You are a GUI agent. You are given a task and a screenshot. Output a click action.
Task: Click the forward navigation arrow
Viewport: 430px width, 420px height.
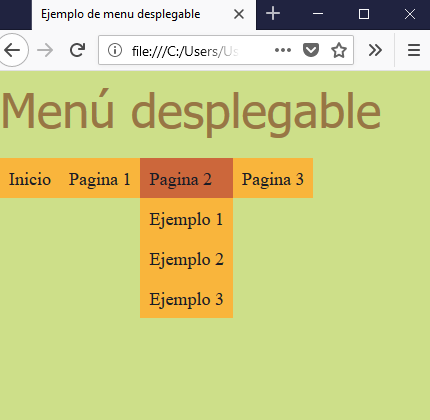click(45, 51)
